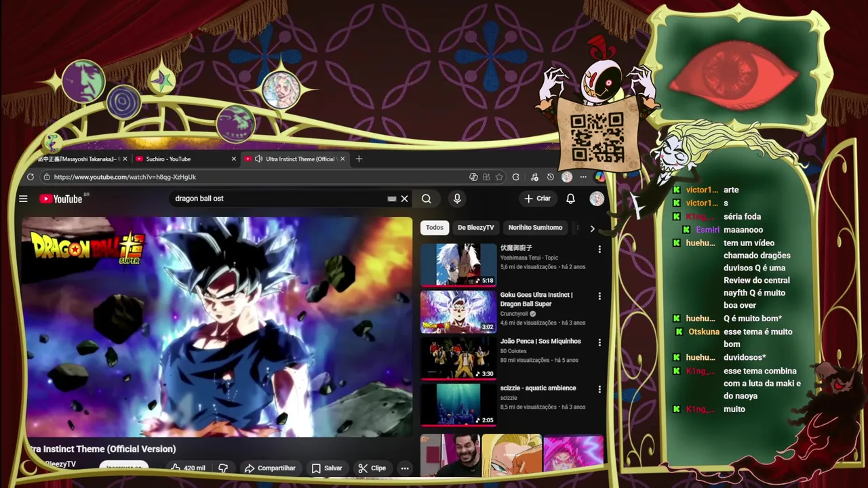Viewport: 868px width, 488px height.
Task: Open browser three-dot settings menu
Action: click(583, 177)
